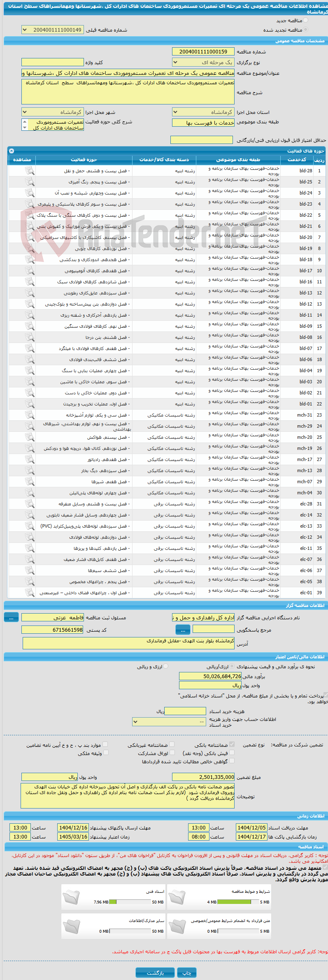
Task: Open view icon for row elc-28
Action: 30,504
